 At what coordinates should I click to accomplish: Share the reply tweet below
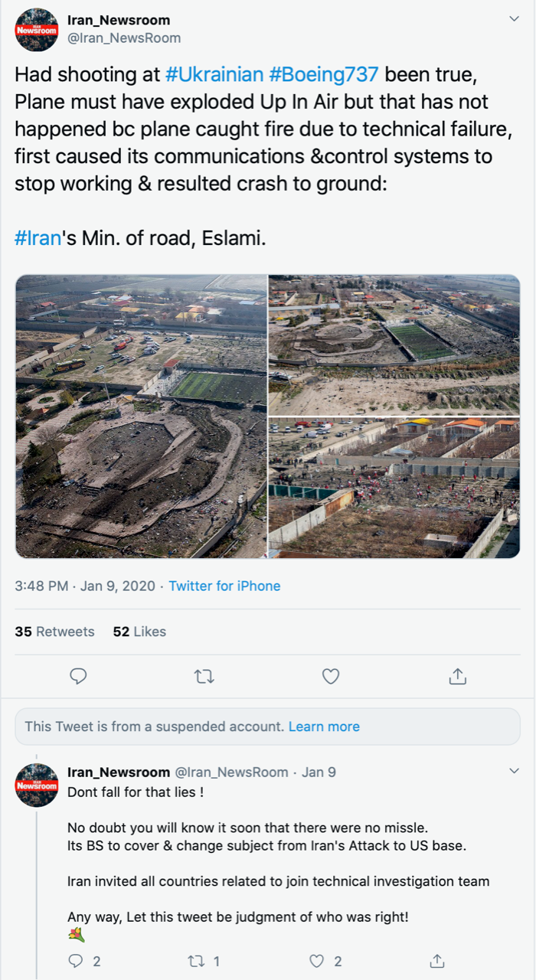point(437,960)
